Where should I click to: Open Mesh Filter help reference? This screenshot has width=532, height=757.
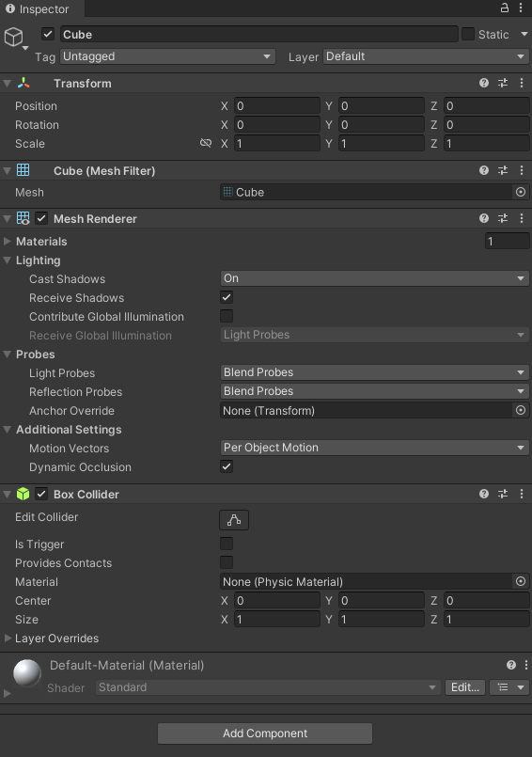pyautogui.click(x=484, y=170)
